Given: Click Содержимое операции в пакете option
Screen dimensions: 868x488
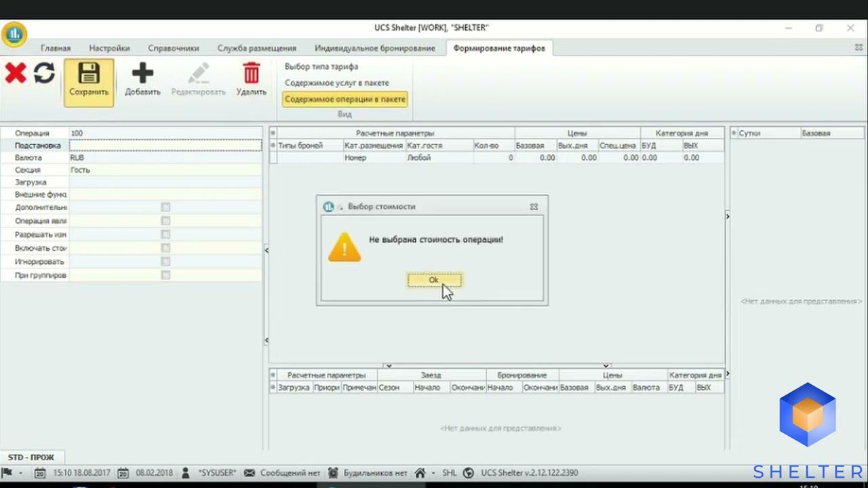Looking at the screenshot, I should pyautogui.click(x=344, y=99).
